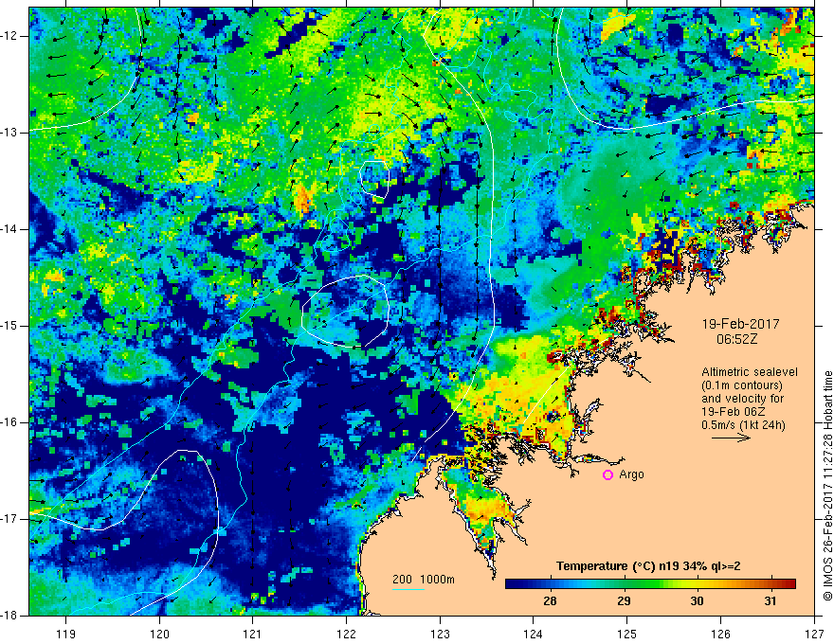Click latitude axis label -13

[x=9, y=133]
